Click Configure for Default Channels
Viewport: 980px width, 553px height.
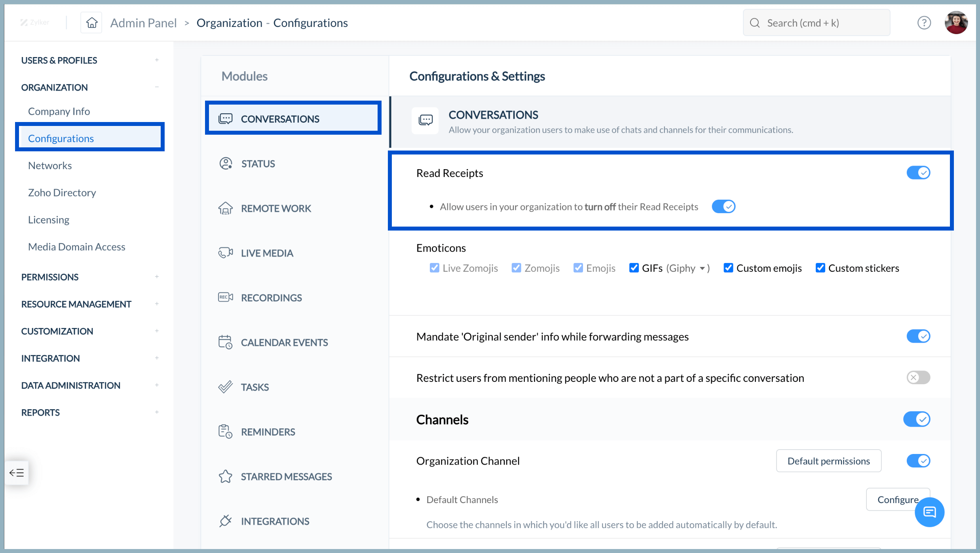[898, 499]
